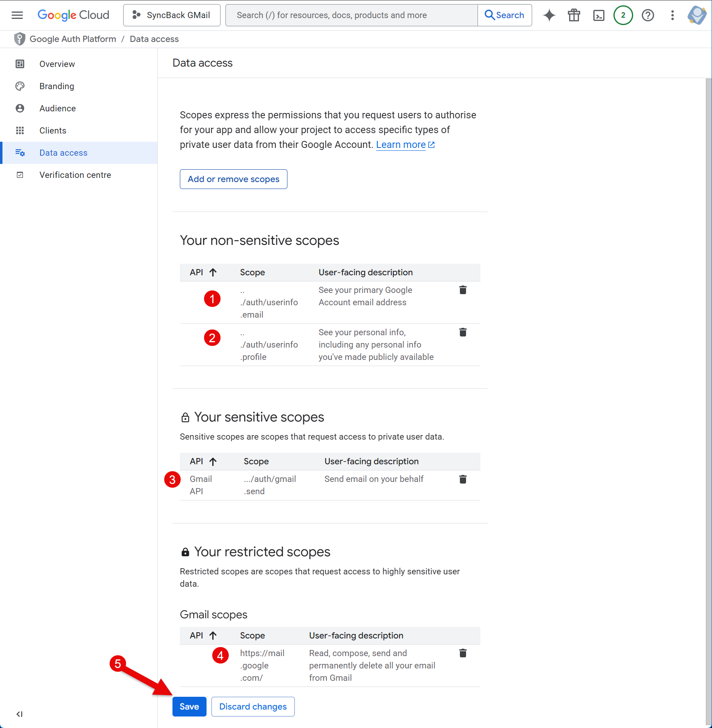Open notifications badge showing 2

pyautogui.click(x=623, y=15)
